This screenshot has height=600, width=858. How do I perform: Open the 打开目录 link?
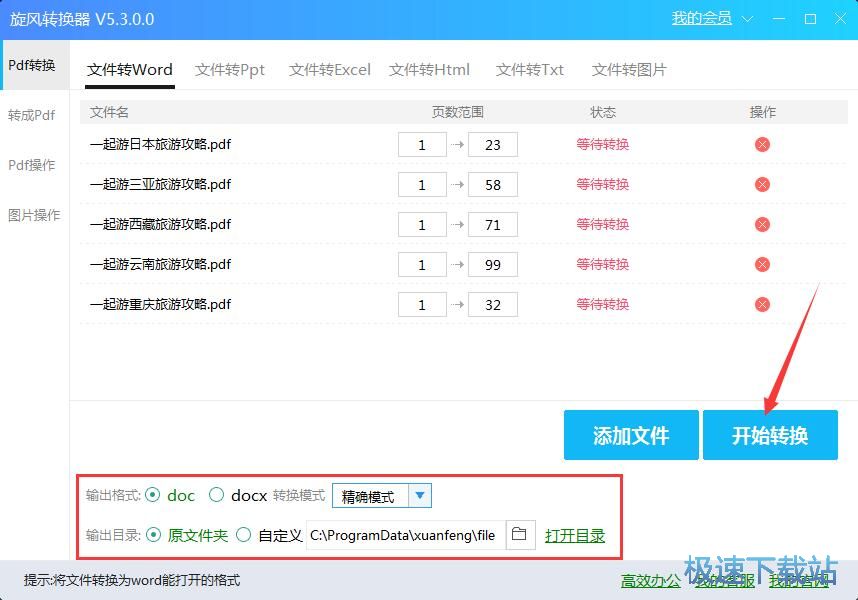575,536
